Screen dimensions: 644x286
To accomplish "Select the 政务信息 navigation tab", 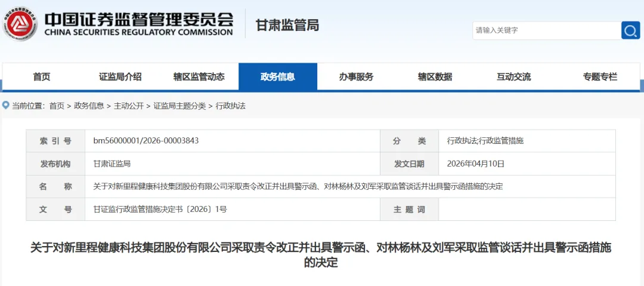I will coord(278,76).
